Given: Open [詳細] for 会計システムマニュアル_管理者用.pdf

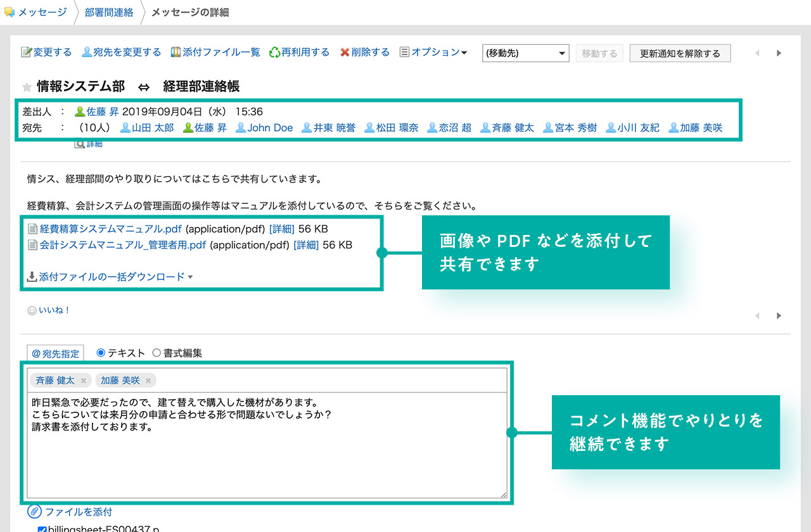Looking at the screenshot, I should click(306, 244).
